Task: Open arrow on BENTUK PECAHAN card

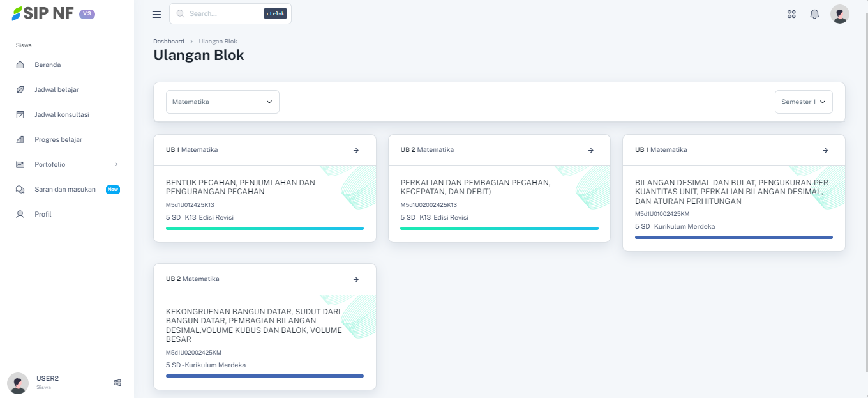Action: [355, 150]
